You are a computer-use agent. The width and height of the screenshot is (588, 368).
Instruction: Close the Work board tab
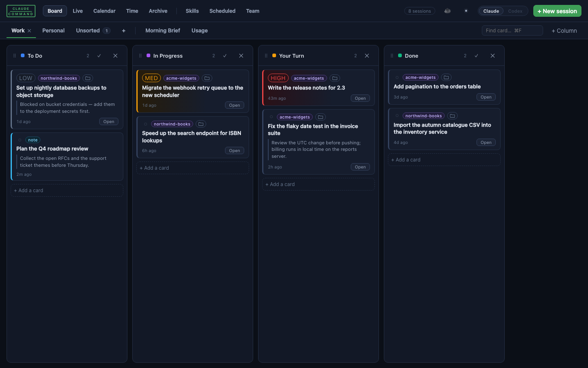(29, 31)
